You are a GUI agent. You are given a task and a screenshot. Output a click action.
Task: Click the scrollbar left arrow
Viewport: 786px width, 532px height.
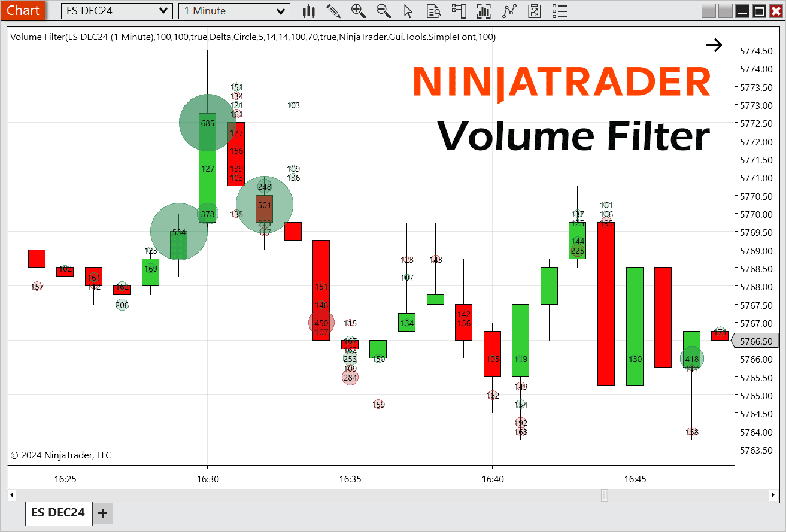(x=11, y=495)
